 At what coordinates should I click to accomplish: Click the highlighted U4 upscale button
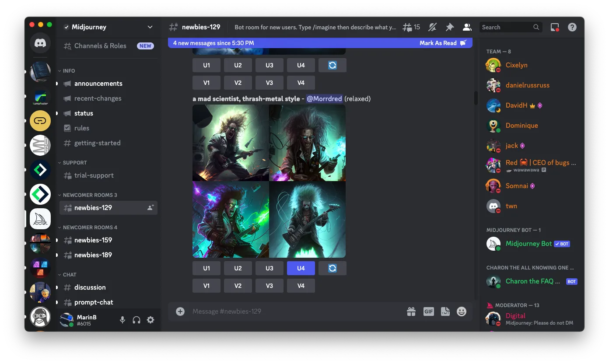coord(301,268)
